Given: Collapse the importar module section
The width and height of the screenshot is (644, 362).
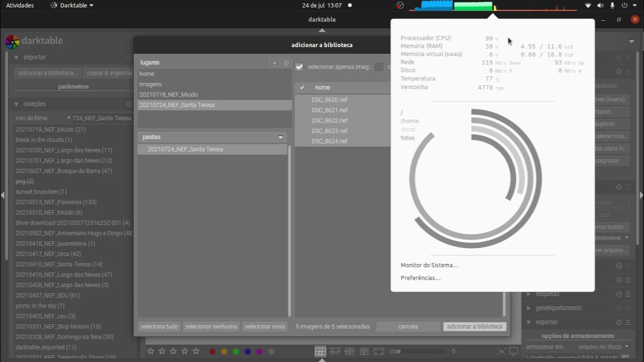Looking at the screenshot, I should 16,57.
